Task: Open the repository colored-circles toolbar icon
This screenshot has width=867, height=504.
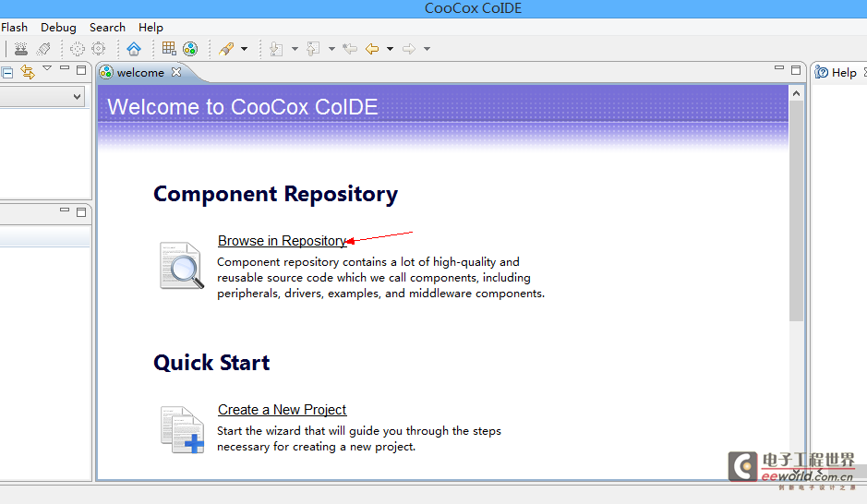Action: 190,49
